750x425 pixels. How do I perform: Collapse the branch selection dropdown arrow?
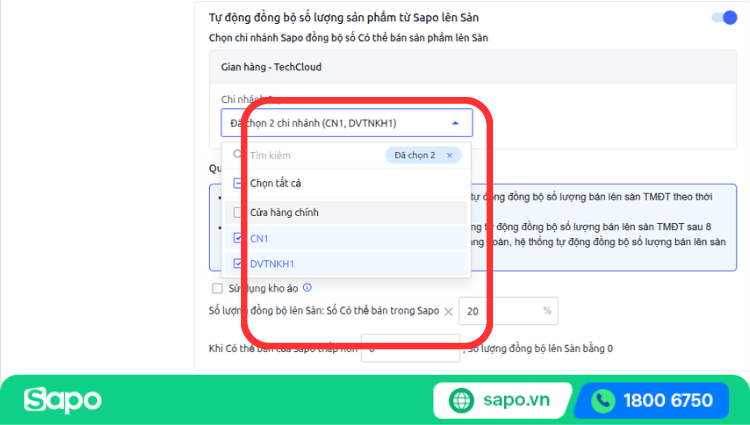click(455, 123)
